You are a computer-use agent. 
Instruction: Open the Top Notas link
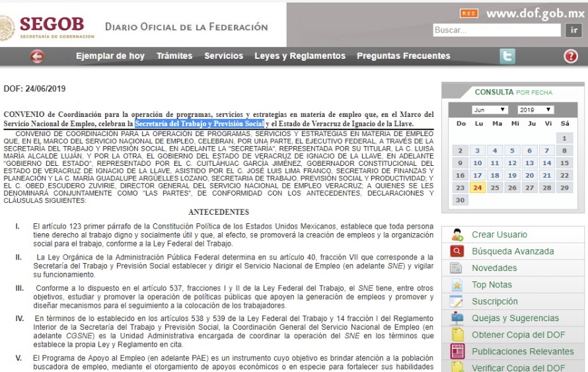tap(492, 285)
